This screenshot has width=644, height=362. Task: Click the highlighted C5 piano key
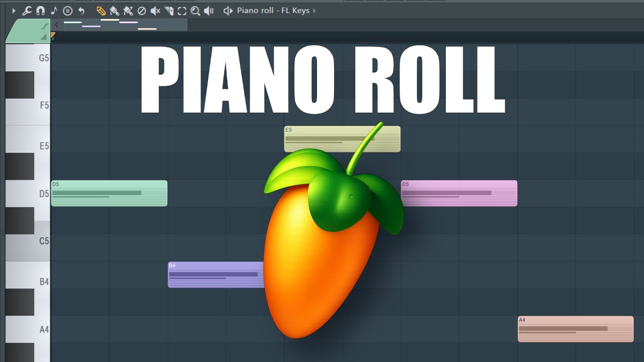(42, 241)
